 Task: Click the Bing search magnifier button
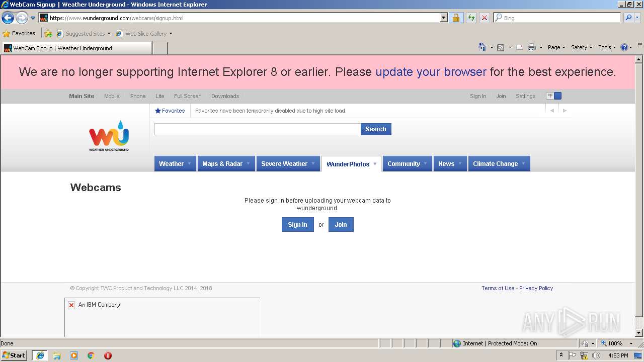coord(628,18)
